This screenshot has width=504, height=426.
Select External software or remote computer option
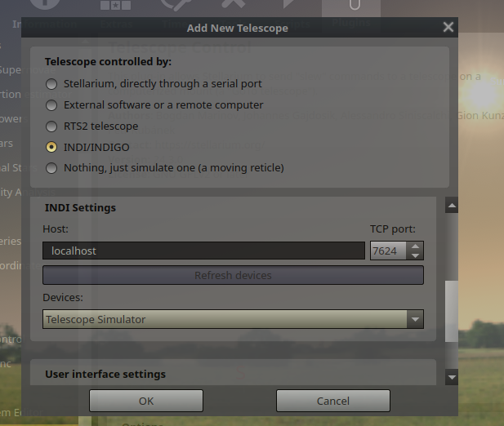[x=51, y=105]
